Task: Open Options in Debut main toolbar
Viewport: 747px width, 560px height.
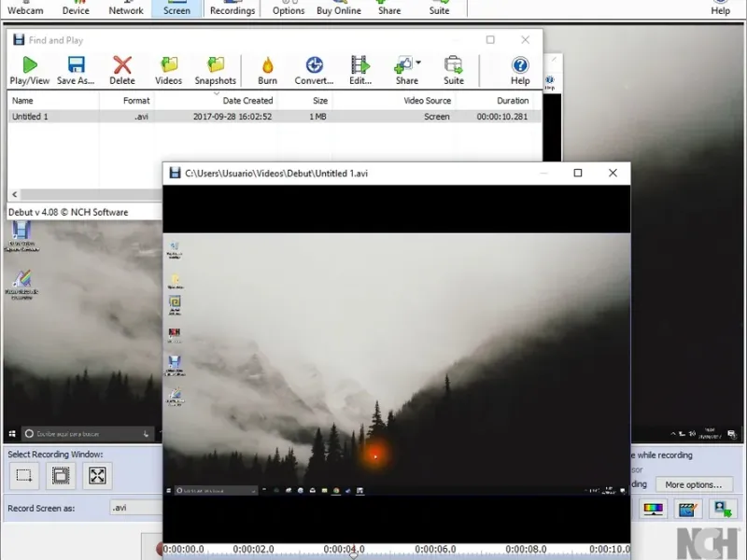Action: tap(289, 8)
